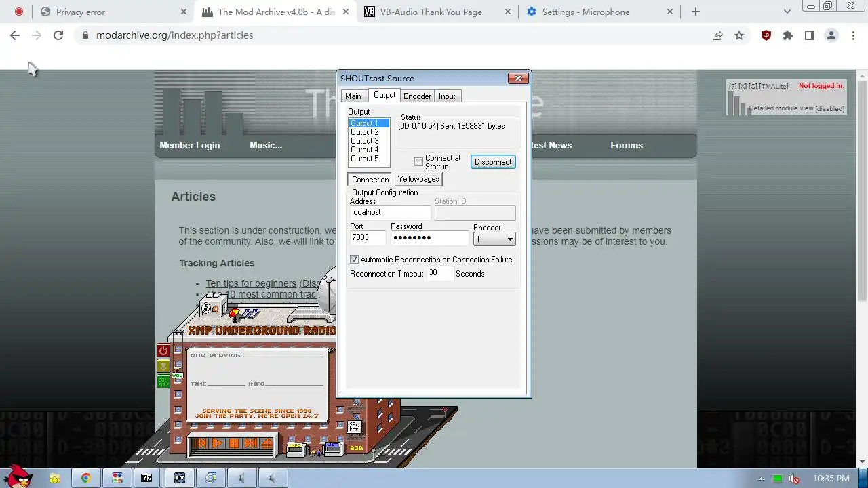This screenshot has width=868, height=488.
Task: Select Output 1 in output list
Action: [x=369, y=123]
